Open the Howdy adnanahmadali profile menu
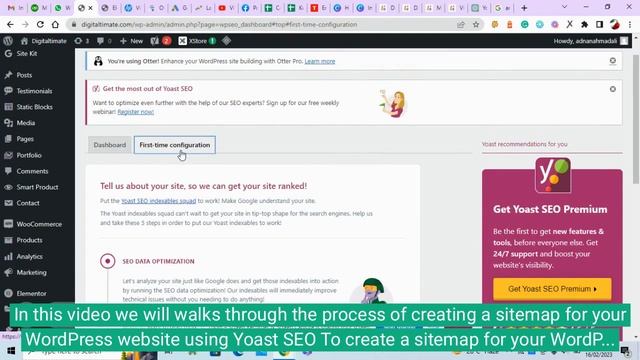Viewport: 640px width, 360px height. 591,41
